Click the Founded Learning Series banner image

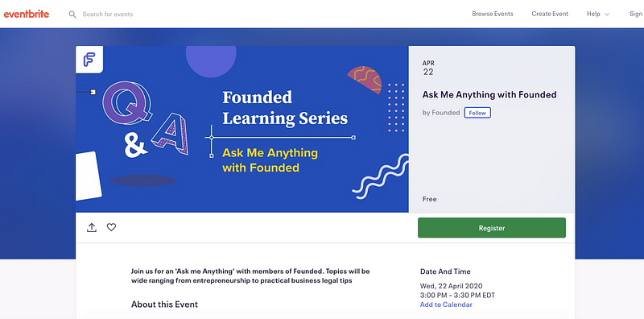(242, 129)
